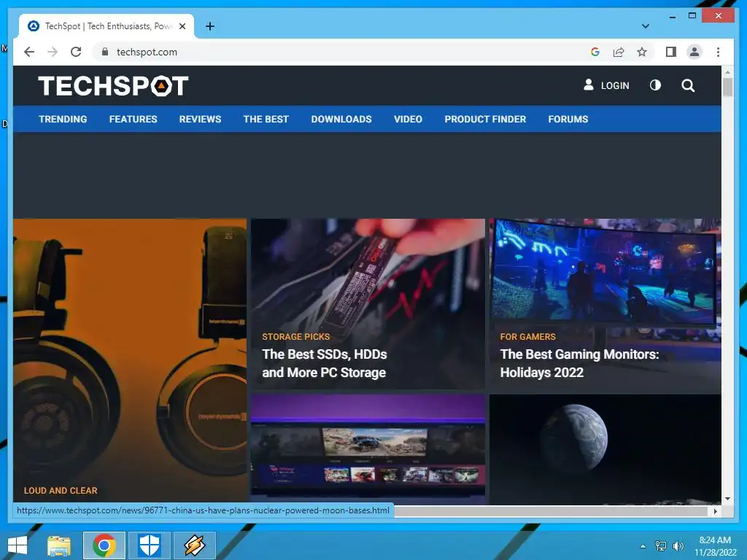Click the FOR GAMERS label

[528, 337]
